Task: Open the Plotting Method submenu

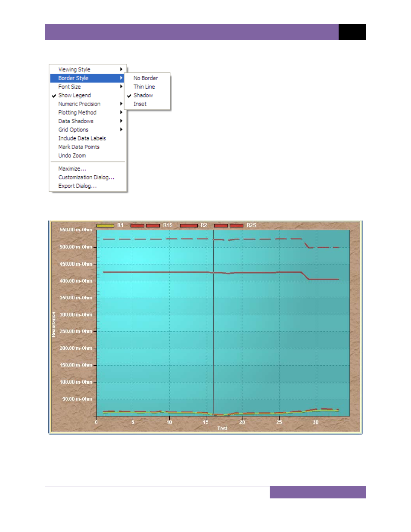Action: 87,112
